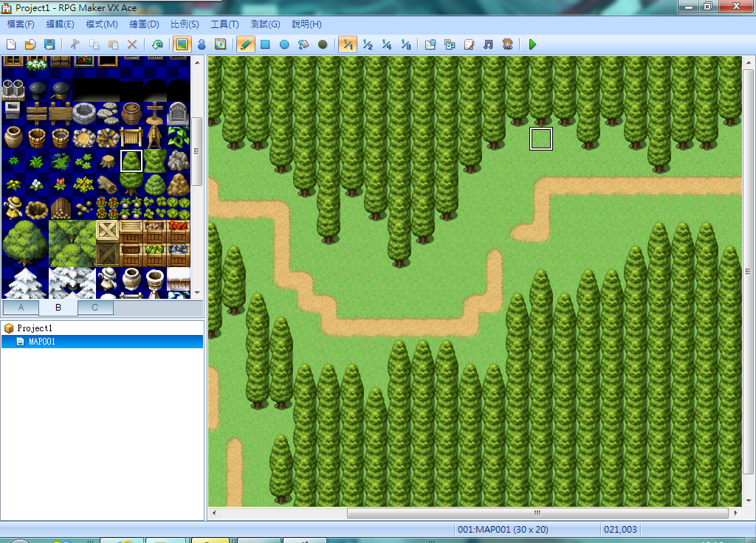Save the project with floppy icon
This screenshot has width=756, height=543.
[49, 45]
